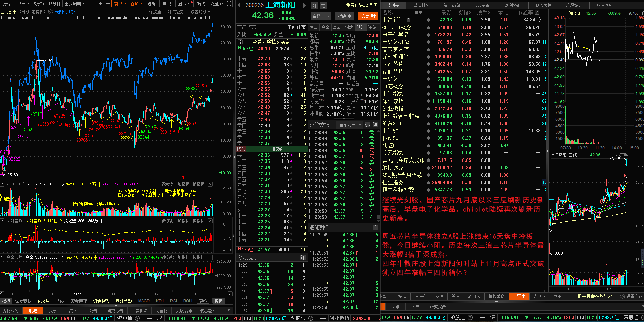This screenshot has height=322, width=644.
Task: Click 查看完整档买卖盘 button
Action: (271, 42)
